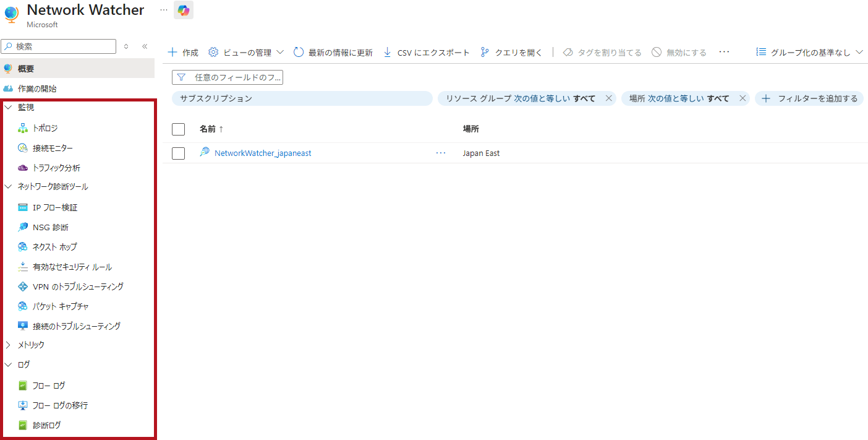This screenshot has width=868, height=440.
Task: Click the Japan East cell
Action: click(481, 153)
